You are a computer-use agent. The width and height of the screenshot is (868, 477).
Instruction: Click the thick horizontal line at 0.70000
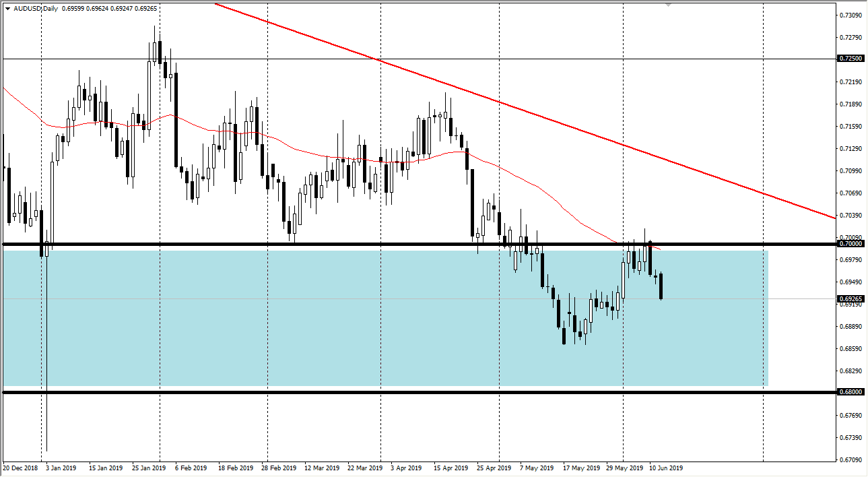click(x=202, y=243)
